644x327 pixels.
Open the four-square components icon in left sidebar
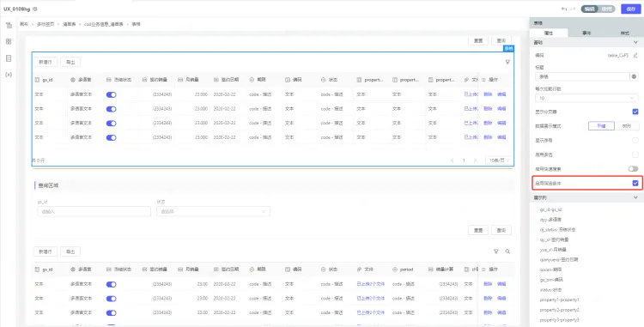pos(9,41)
